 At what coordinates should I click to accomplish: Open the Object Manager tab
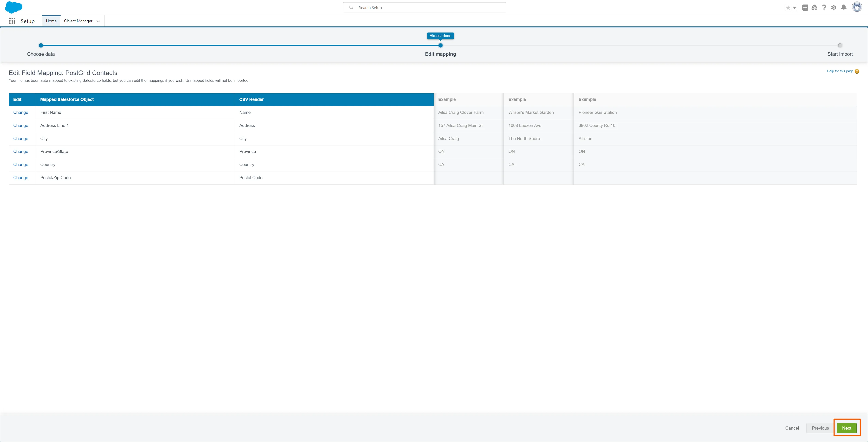point(78,21)
